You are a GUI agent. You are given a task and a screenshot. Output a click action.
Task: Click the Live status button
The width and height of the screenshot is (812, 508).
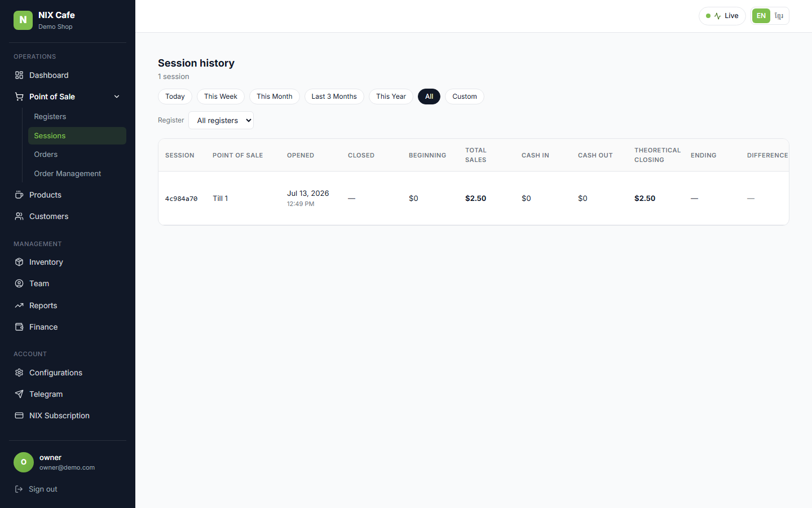[x=722, y=16]
